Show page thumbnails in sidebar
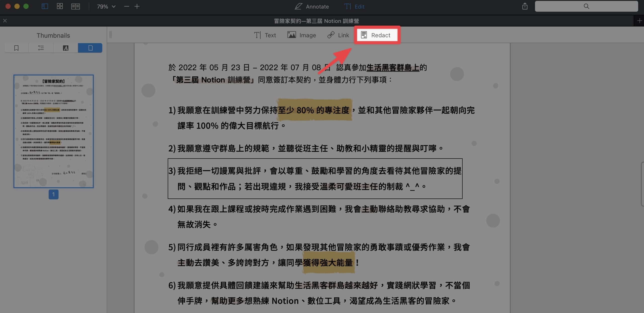644x313 pixels. (90, 48)
